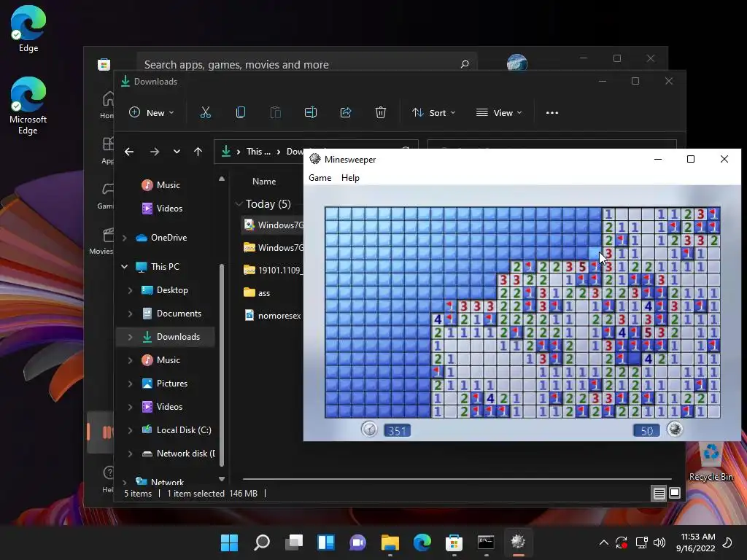The image size is (747, 560).
Task: Click the volume speaker tray icon
Action: click(x=659, y=542)
